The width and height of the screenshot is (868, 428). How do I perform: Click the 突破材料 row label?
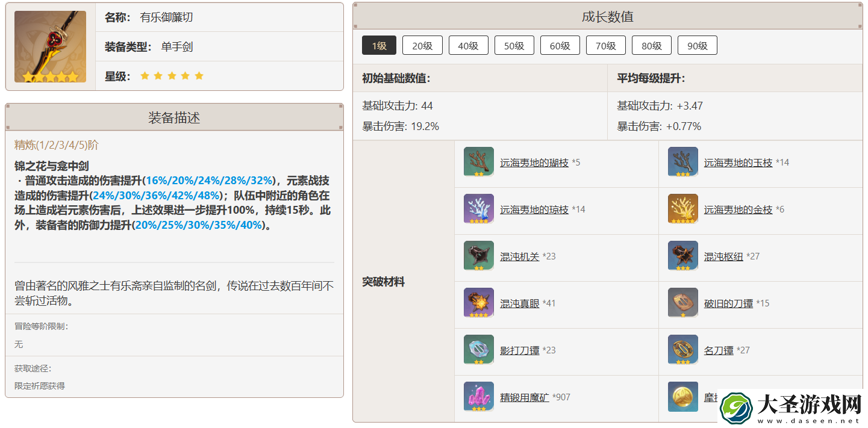click(383, 282)
